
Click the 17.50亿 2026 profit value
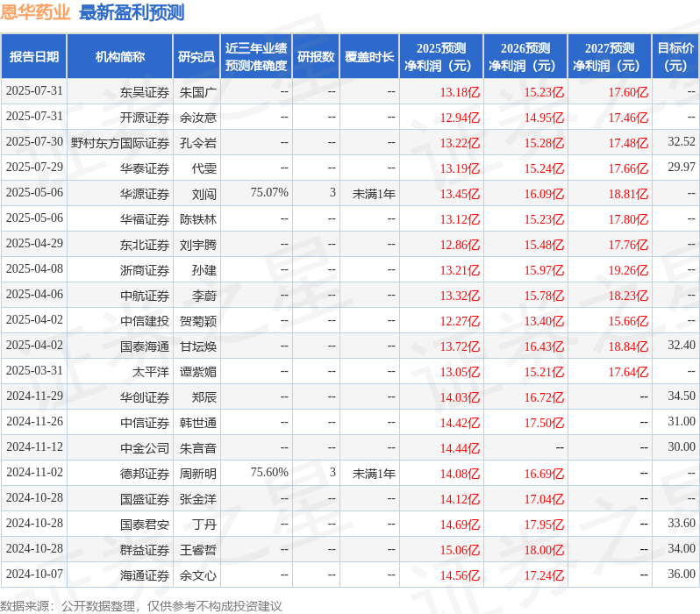544,424
